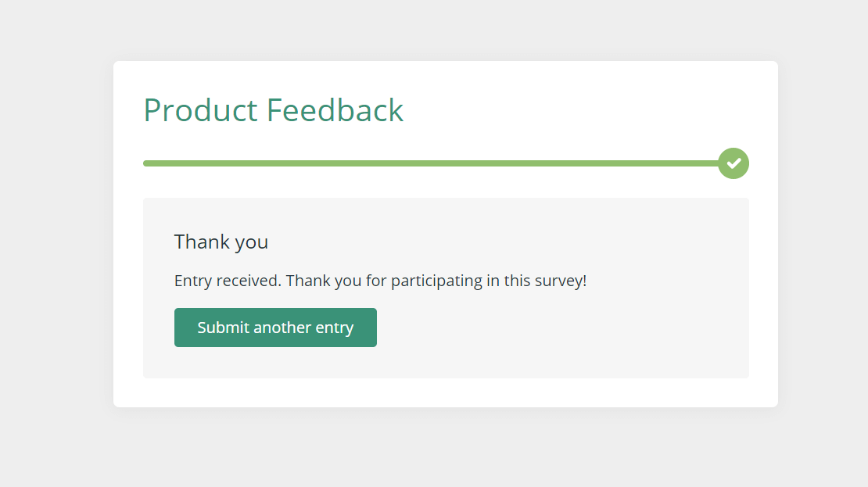Click the words Entry received in the message
Screen dimensions: 868x487
pyautogui.click(x=228, y=281)
